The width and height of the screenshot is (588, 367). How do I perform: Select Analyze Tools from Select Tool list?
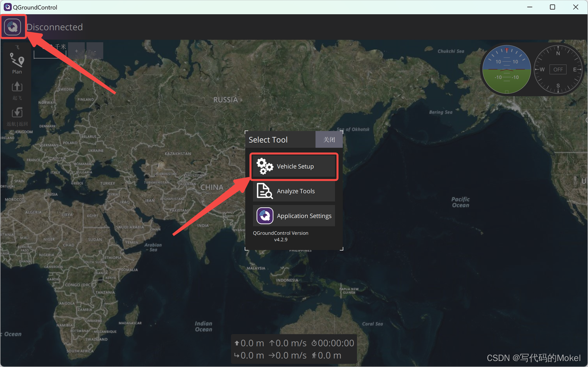click(x=295, y=191)
